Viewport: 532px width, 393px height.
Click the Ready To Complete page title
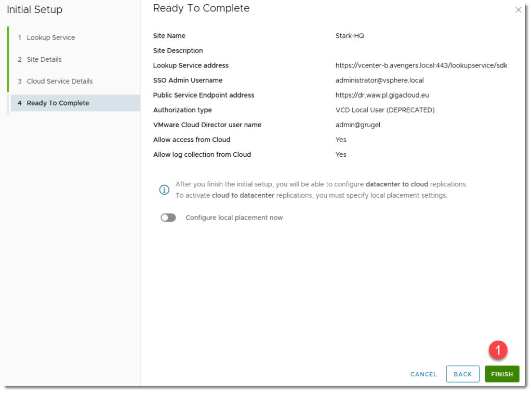click(201, 9)
